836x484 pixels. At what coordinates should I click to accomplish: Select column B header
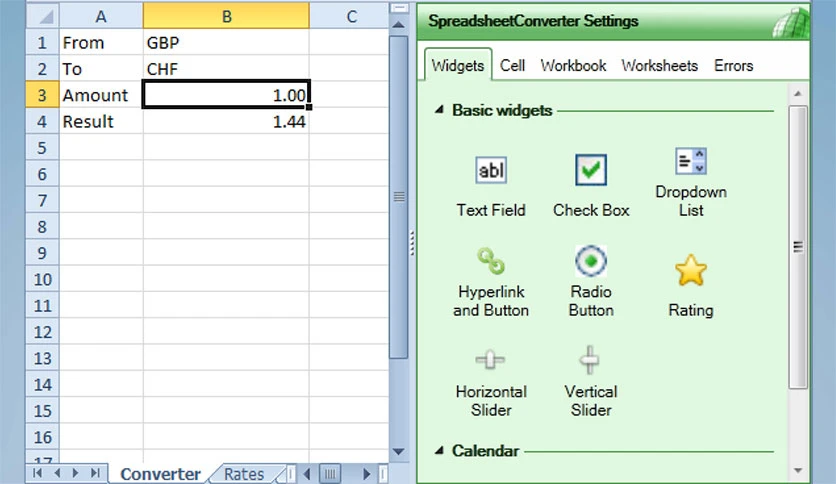pyautogui.click(x=226, y=17)
